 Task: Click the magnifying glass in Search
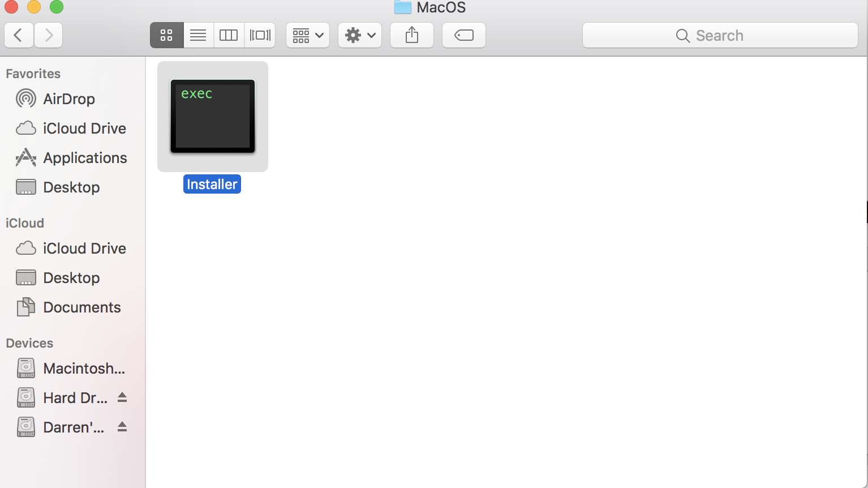(x=683, y=36)
